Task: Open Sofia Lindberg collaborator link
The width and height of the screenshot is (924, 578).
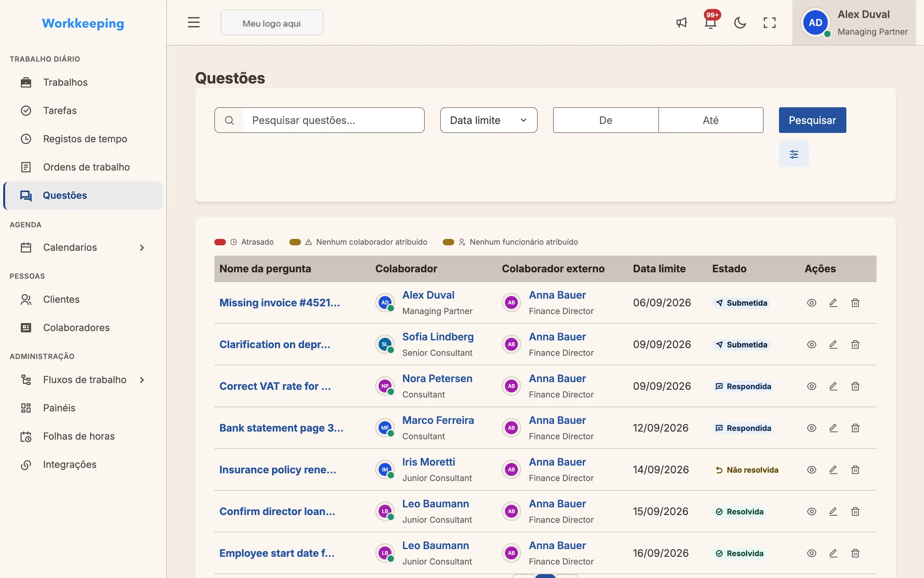Action: [x=438, y=337]
